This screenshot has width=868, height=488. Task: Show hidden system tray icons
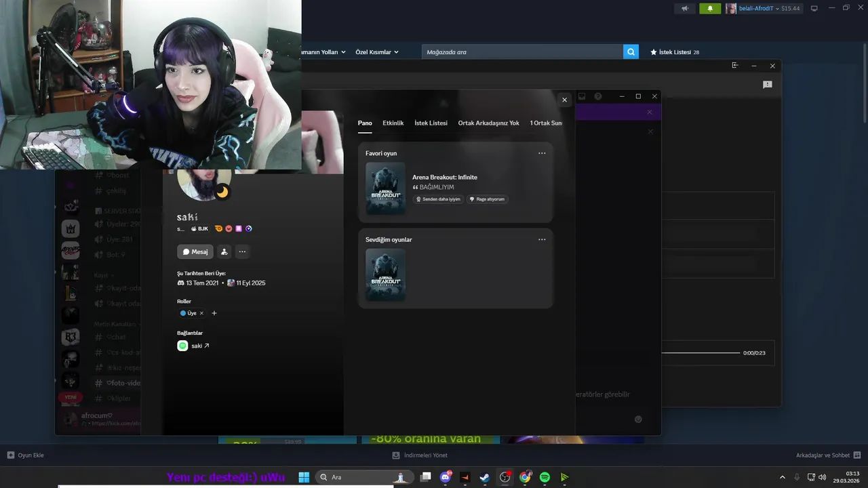[782, 477]
